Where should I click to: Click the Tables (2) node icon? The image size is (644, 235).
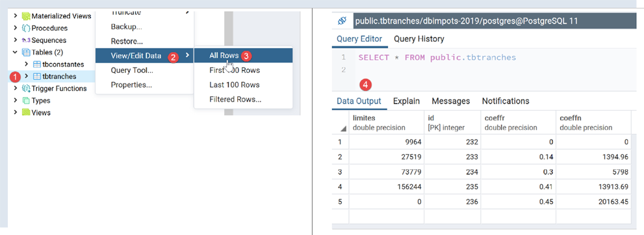[26, 52]
